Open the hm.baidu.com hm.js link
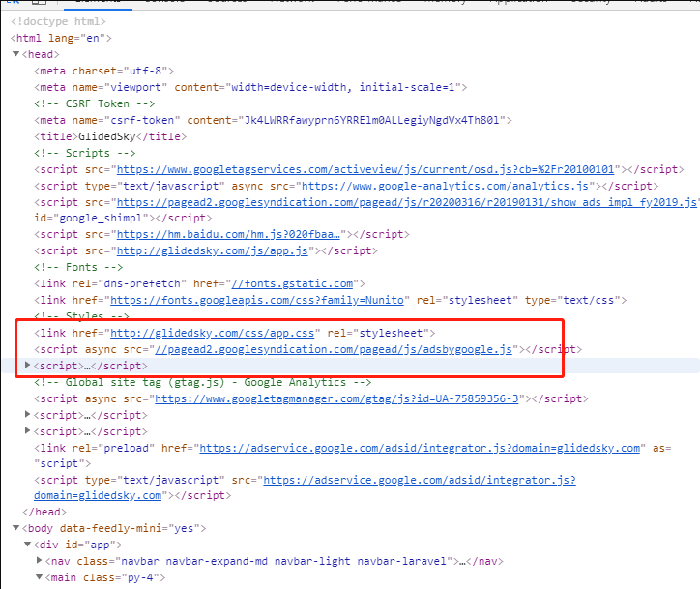Screen dimensions: 700x589 (228, 234)
